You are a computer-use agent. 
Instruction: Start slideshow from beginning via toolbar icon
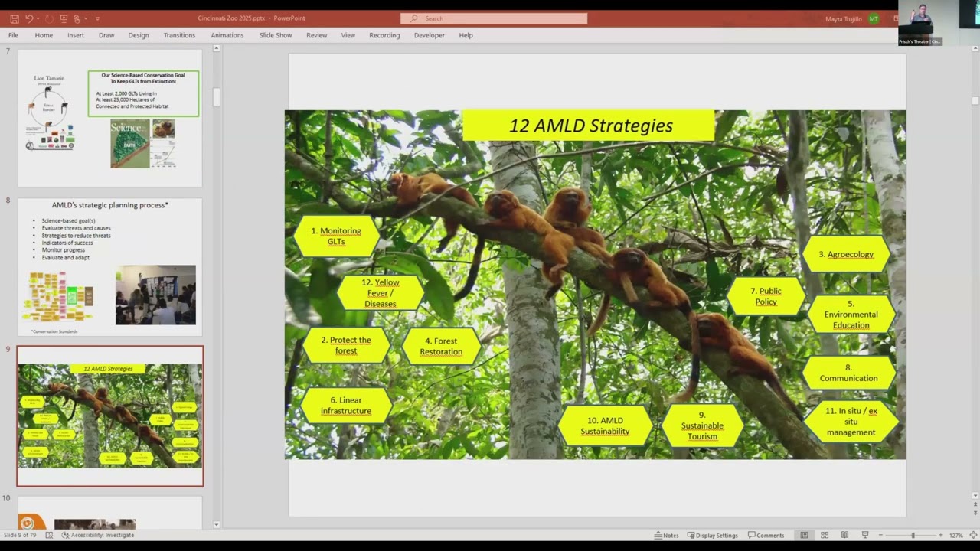pyautogui.click(x=64, y=18)
